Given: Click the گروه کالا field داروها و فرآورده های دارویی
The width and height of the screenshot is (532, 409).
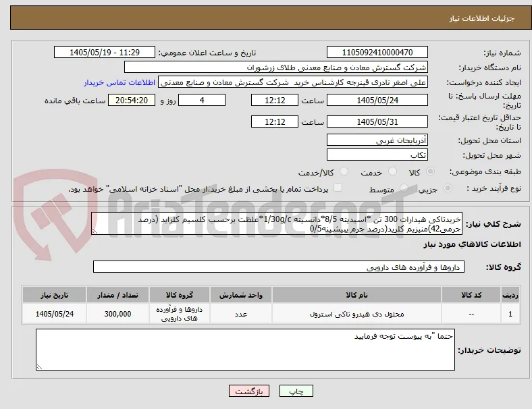Looking at the screenshot, I should point(279,267).
